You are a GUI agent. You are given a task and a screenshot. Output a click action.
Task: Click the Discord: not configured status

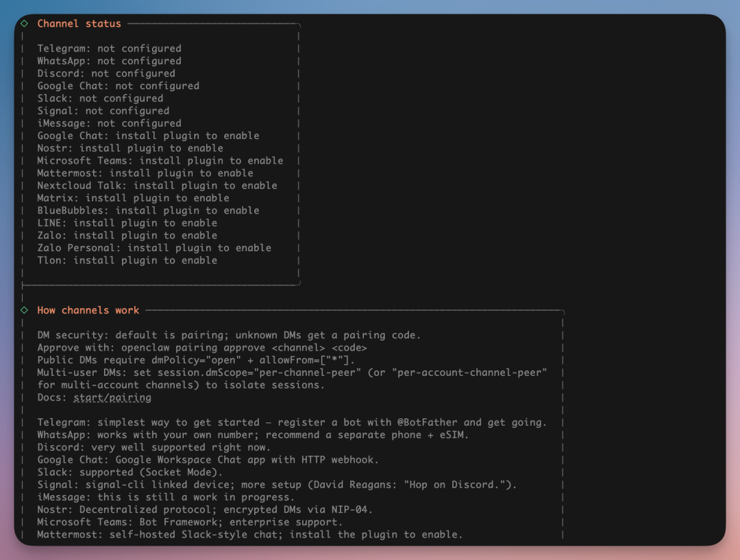pyautogui.click(x=106, y=73)
